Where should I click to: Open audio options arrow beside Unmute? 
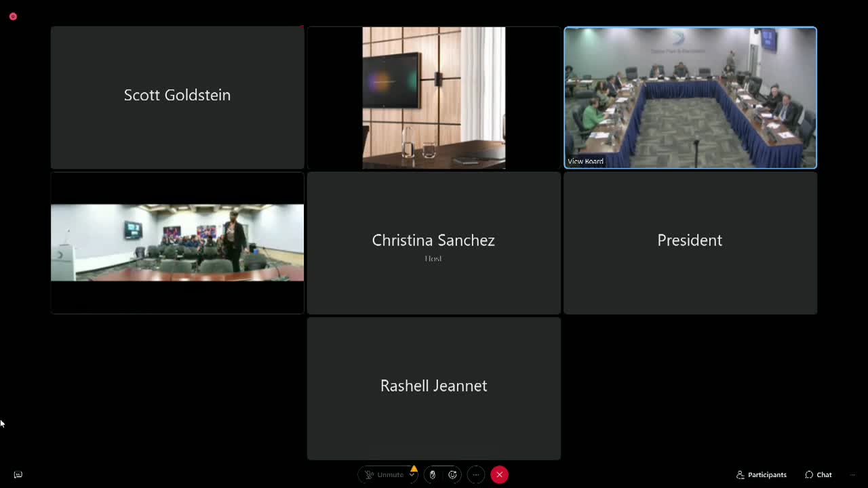[x=412, y=474]
